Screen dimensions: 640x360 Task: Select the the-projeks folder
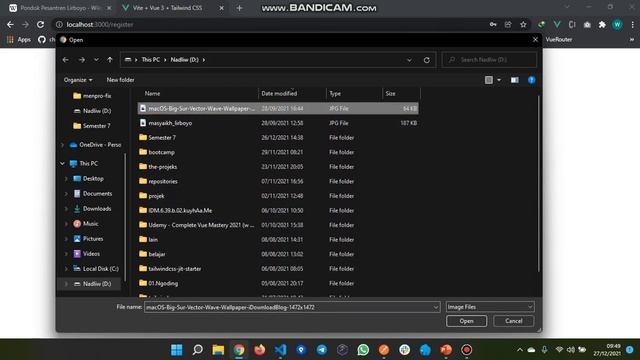278,167
